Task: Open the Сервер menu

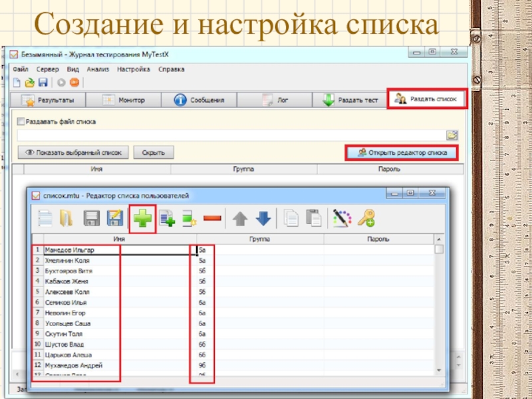Action: point(47,69)
